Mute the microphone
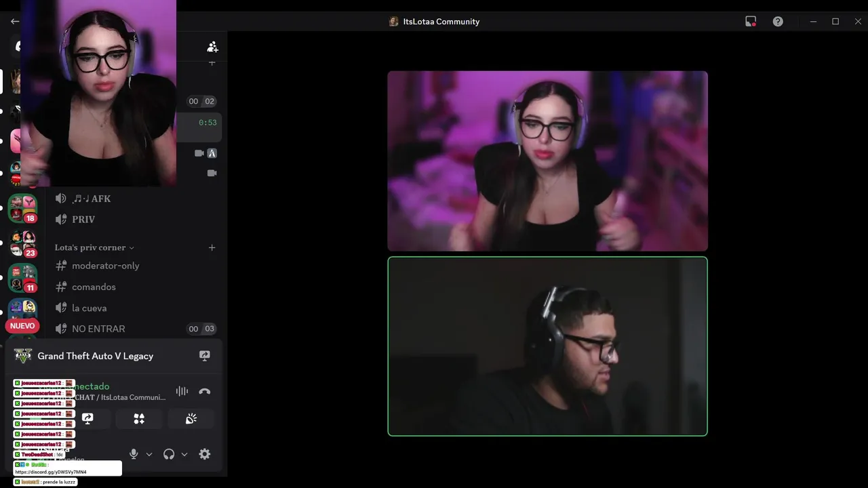 point(134,454)
